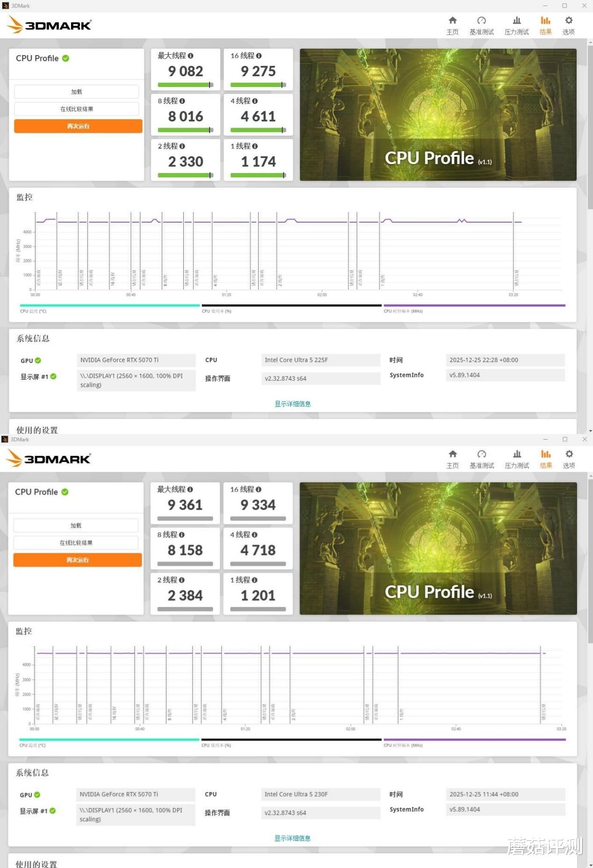The width and height of the screenshot is (593, 868).
Task: Click 3DMark logo in 225F window
Action: [50, 25]
